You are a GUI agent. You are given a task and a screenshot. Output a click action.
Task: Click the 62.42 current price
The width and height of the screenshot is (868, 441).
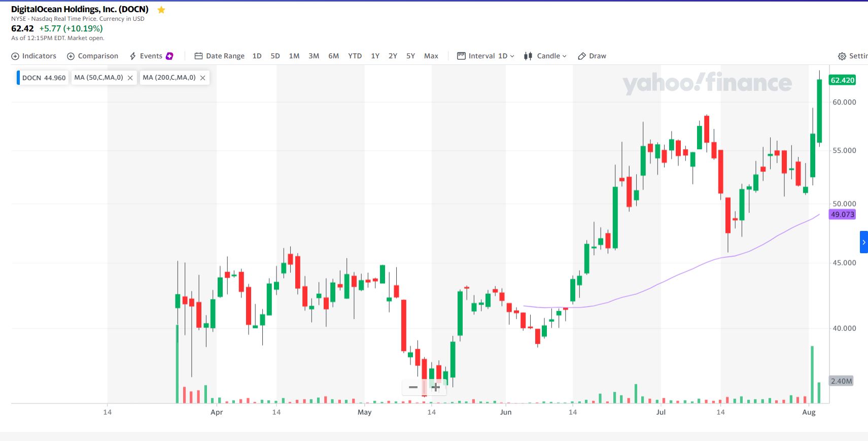[x=22, y=28]
